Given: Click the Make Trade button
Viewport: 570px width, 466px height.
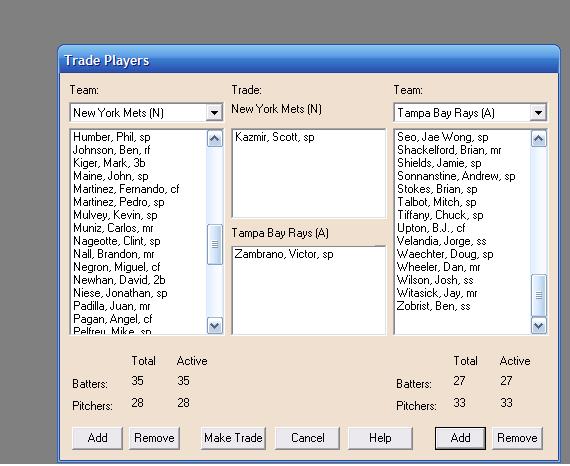Looking at the screenshot, I should pos(233,438).
